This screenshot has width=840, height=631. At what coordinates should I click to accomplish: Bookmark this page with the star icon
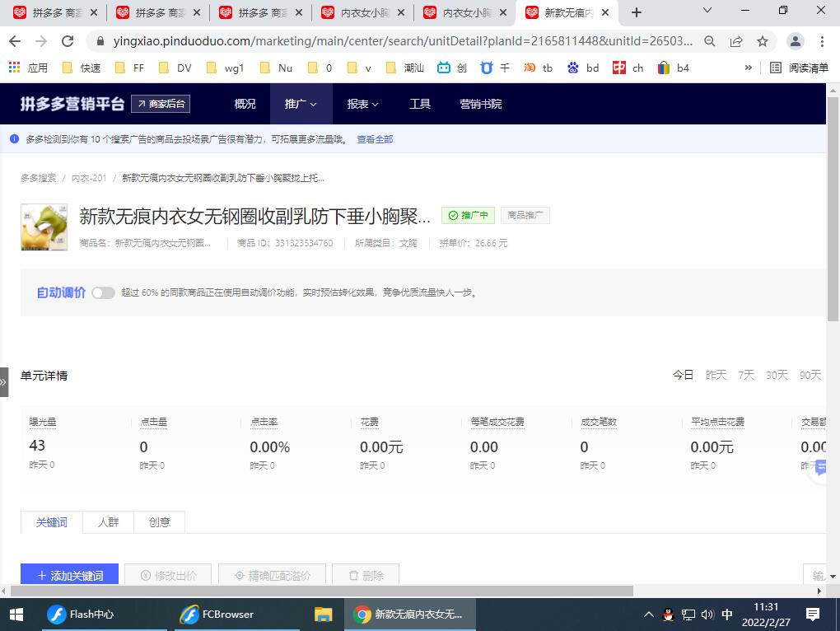763,41
